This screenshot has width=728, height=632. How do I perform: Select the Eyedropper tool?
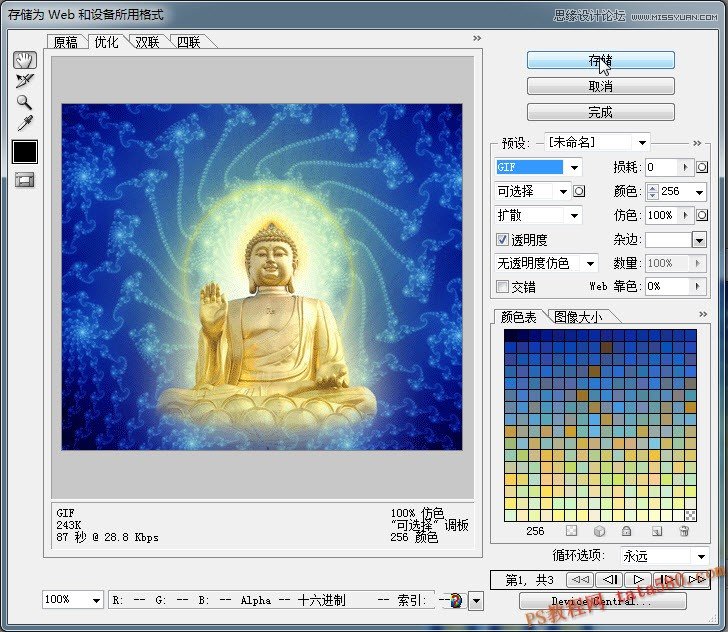pos(25,123)
